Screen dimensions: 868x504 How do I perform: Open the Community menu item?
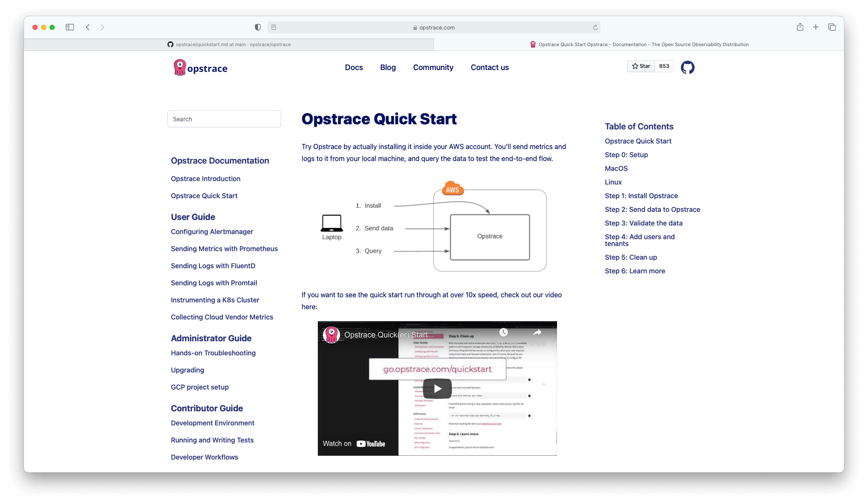point(433,67)
